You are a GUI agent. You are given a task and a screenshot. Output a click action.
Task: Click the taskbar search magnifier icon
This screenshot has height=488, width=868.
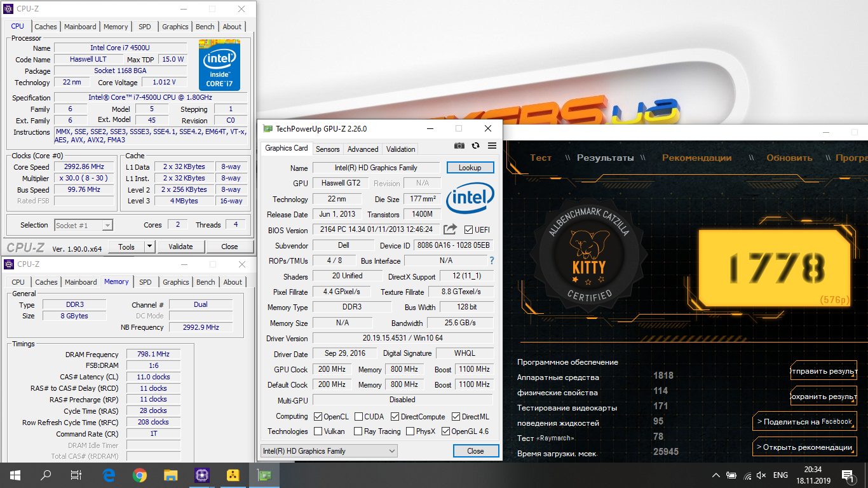[x=46, y=475]
